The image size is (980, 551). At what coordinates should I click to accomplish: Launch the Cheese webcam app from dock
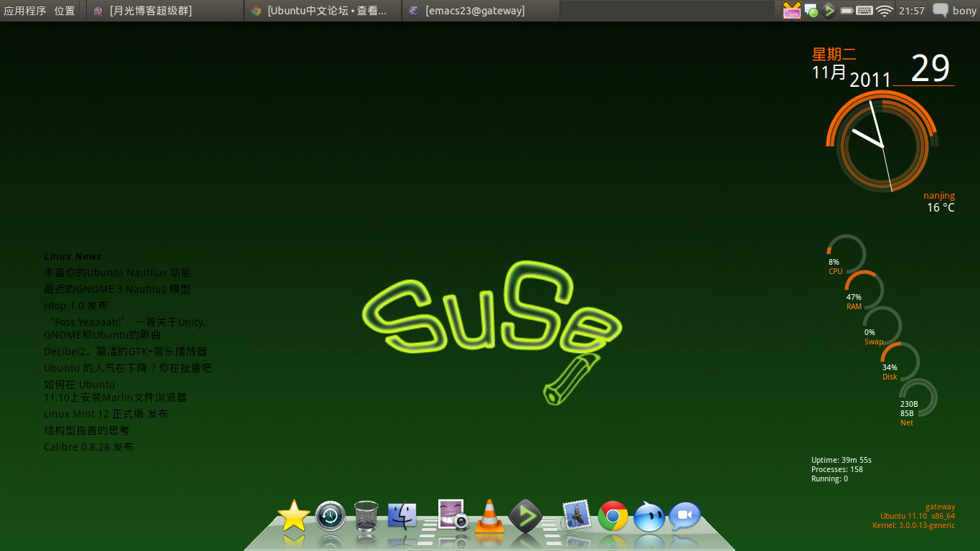click(453, 514)
